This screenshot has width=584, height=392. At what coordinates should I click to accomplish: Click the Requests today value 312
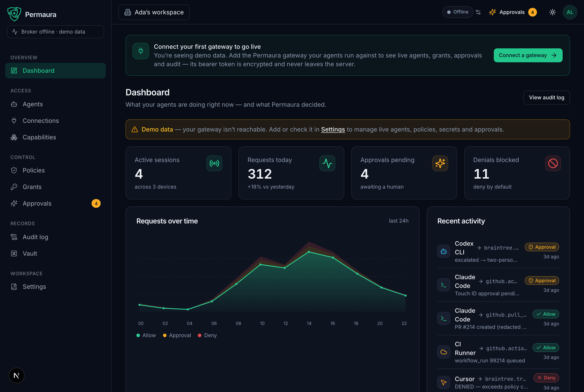point(260,174)
